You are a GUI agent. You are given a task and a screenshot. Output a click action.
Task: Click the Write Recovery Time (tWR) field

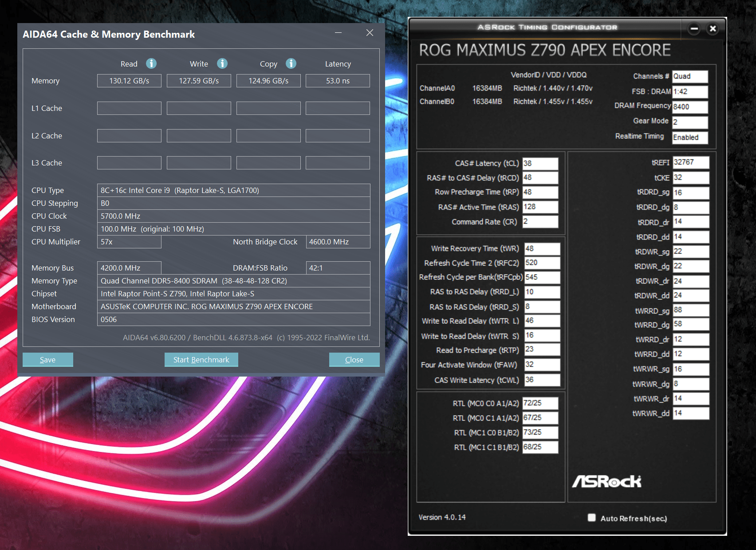542,248
